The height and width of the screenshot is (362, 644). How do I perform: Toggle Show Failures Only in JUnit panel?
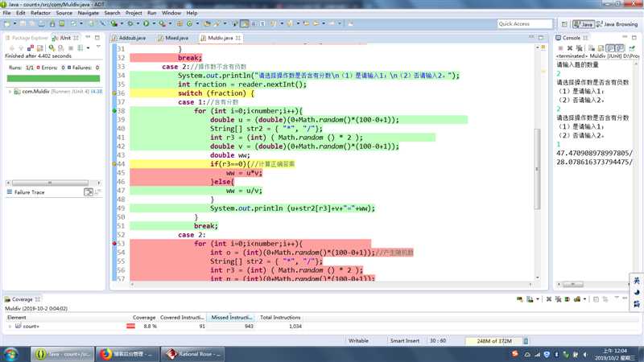(x=31, y=48)
